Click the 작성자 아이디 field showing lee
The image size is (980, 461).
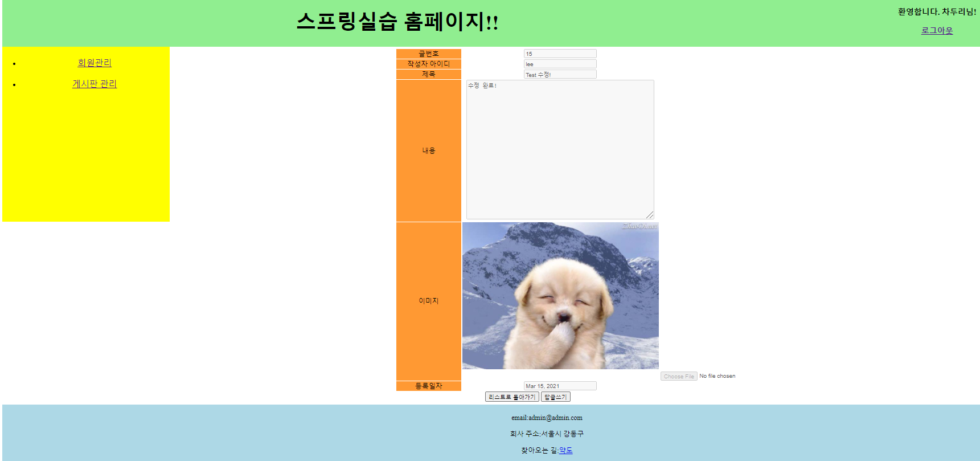[x=560, y=64]
